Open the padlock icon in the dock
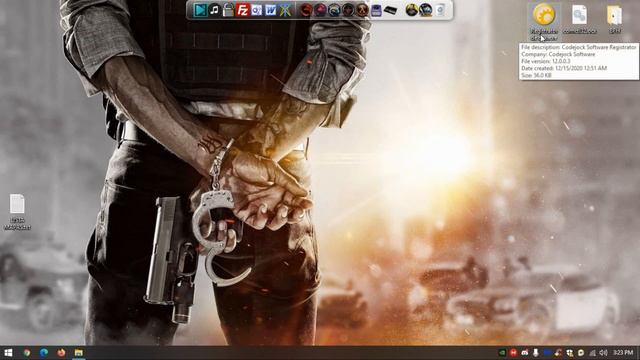This screenshot has height=360, width=640. (229, 10)
